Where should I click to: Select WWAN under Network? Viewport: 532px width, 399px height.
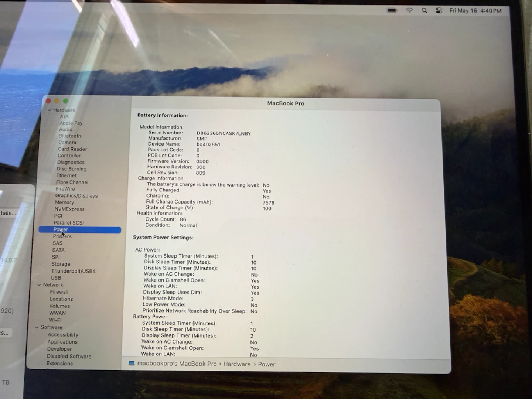coord(57,313)
